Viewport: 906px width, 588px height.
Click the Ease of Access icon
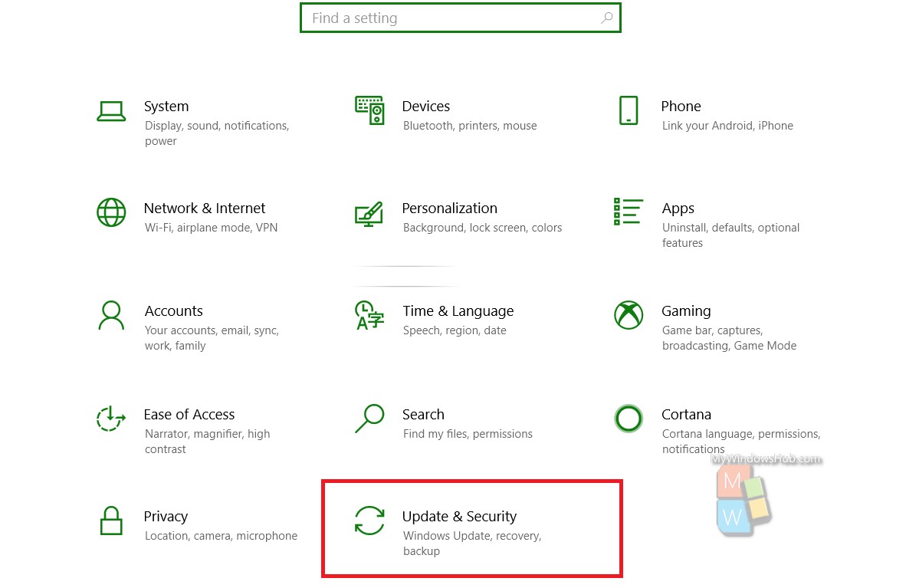click(111, 419)
